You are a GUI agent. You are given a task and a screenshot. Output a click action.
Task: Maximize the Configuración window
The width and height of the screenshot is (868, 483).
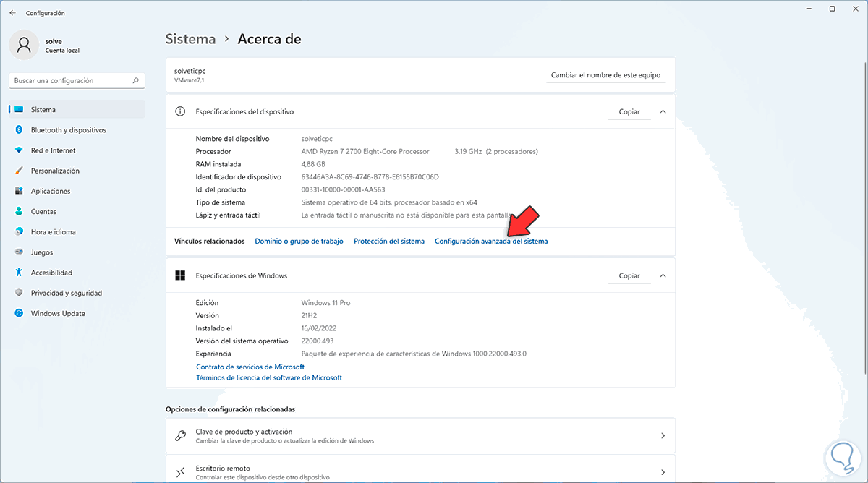[833, 9]
